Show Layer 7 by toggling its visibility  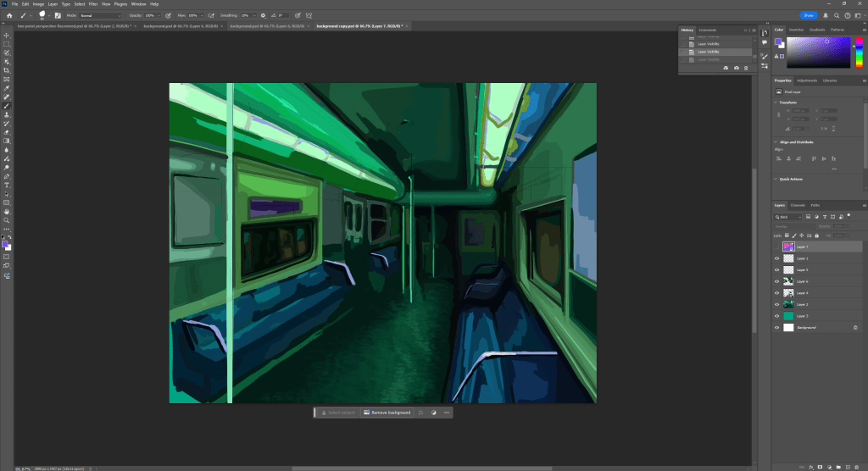click(777, 247)
